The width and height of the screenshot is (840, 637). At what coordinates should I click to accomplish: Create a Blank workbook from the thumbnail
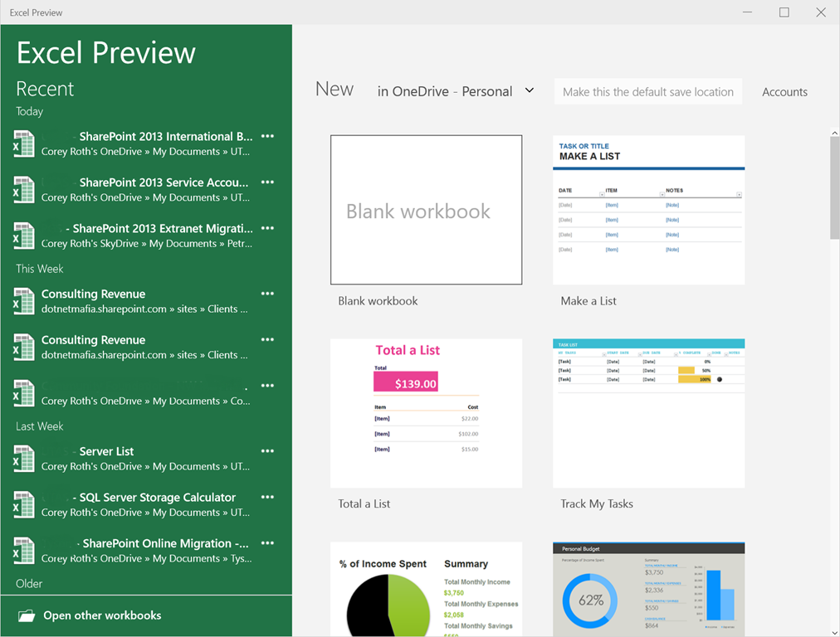pyautogui.click(x=426, y=210)
